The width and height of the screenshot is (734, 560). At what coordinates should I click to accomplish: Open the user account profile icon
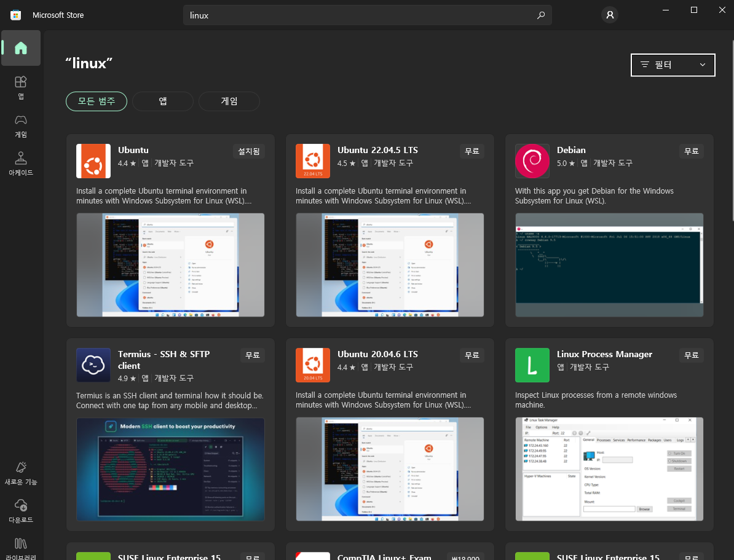point(609,15)
